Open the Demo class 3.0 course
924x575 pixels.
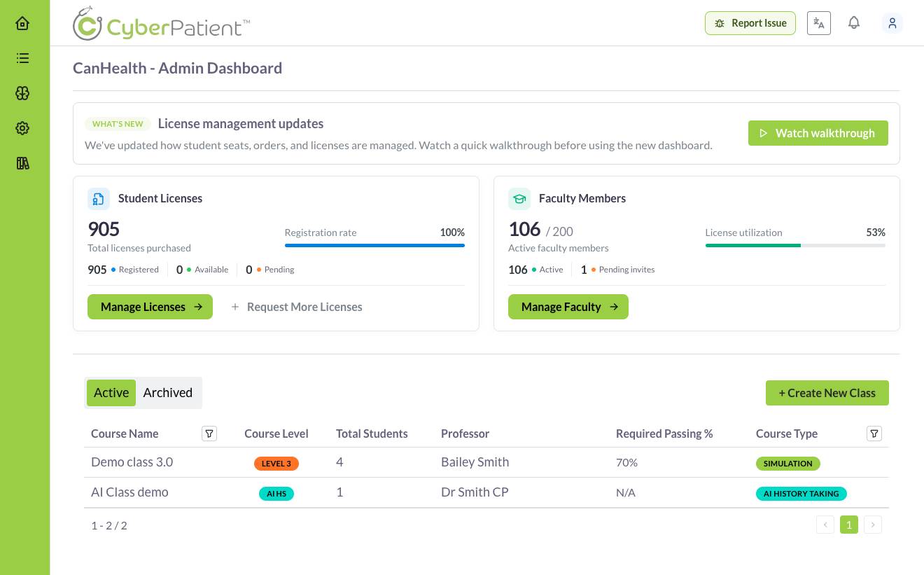[132, 462]
